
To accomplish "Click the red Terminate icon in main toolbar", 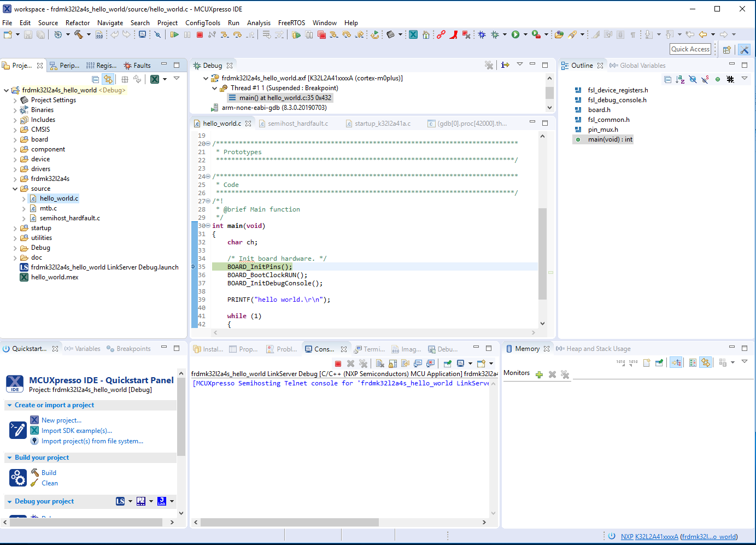I will [200, 34].
